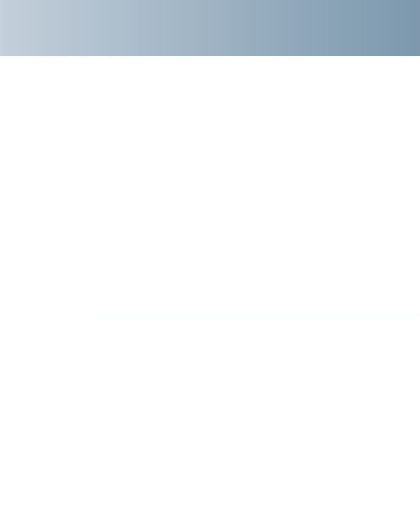Screen dimensions: 420x531
Task: Click the bottom edge of the header banner
Action: point(210,56)
